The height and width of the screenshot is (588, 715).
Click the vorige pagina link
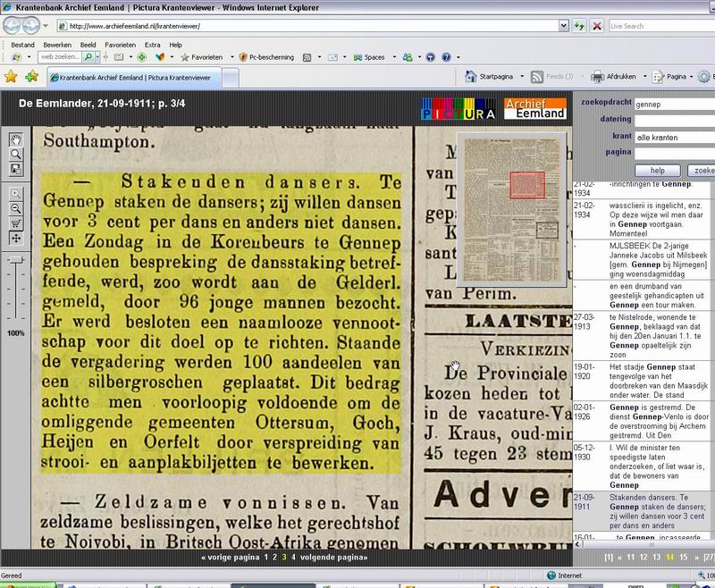(230, 557)
